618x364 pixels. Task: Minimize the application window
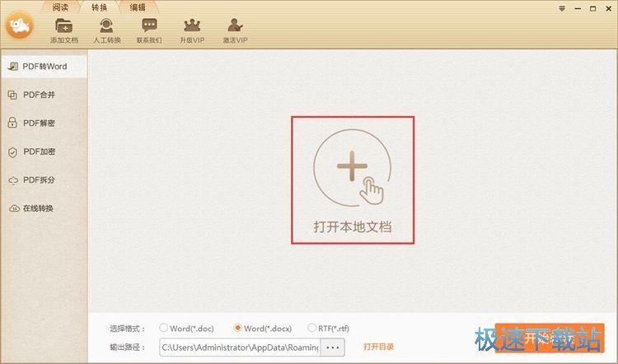point(578,9)
